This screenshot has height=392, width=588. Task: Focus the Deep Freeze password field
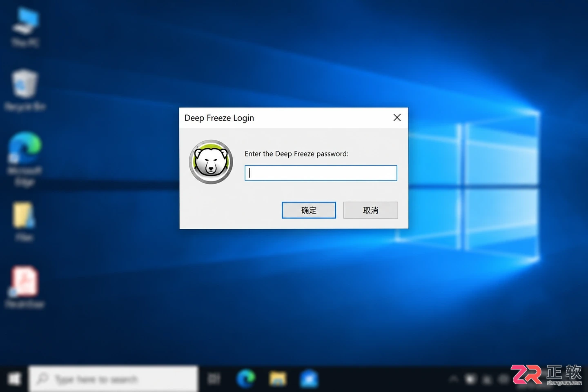pos(321,173)
